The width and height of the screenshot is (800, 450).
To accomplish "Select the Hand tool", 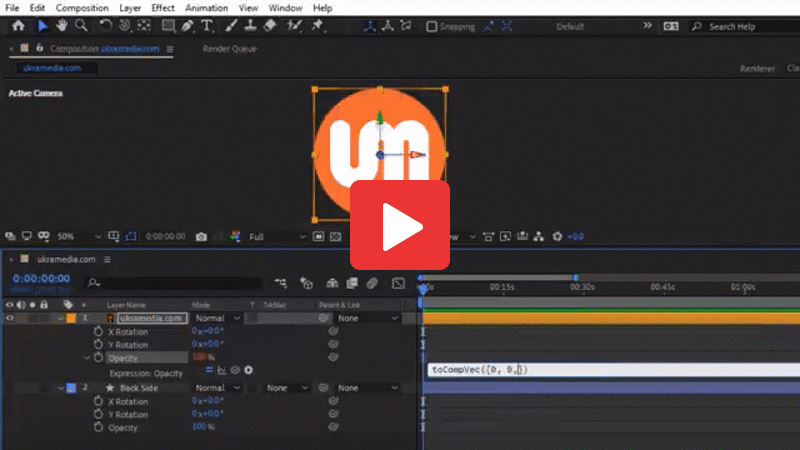I will 62,26.
